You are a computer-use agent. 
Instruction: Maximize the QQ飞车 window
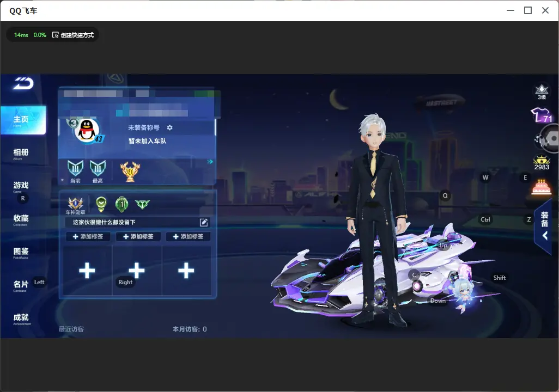528,11
